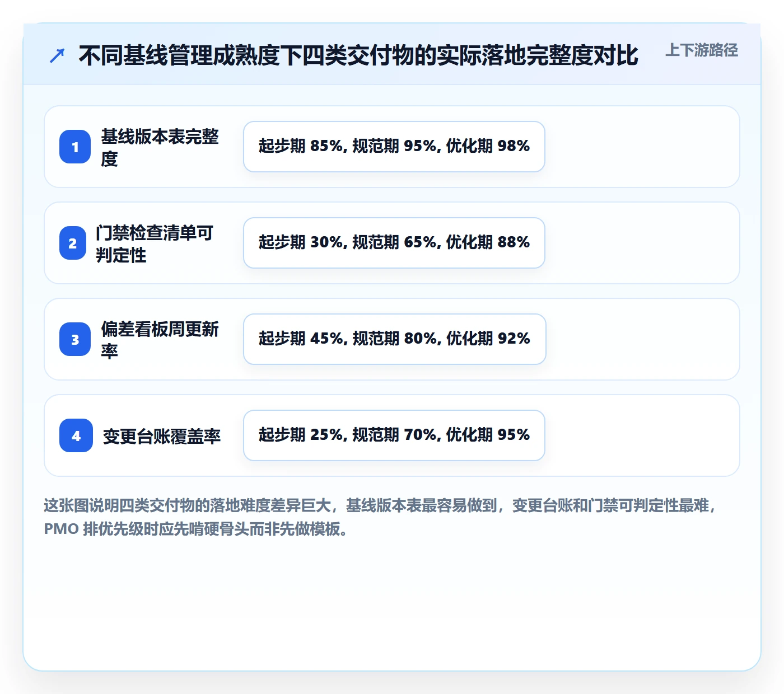Click the chart title starting with 不同基线管理成熟度
This screenshot has width=784, height=694.
pyautogui.click(x=358, y=55)
